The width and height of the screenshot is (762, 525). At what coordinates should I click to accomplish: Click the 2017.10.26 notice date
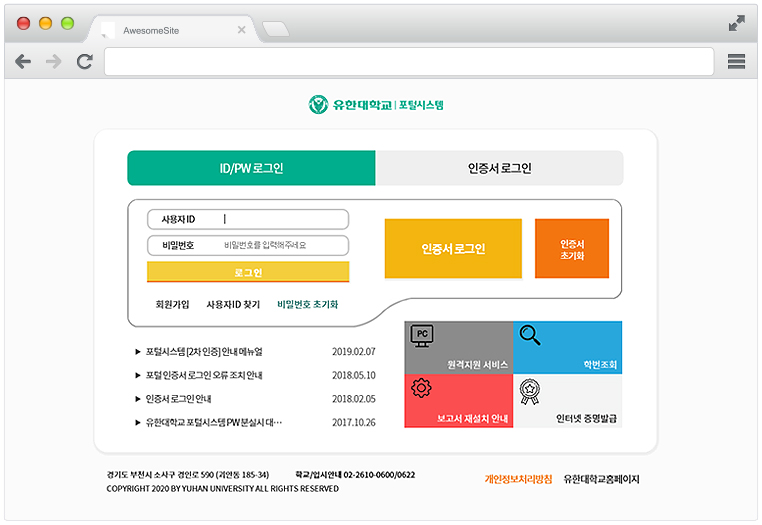coord(354,422)
